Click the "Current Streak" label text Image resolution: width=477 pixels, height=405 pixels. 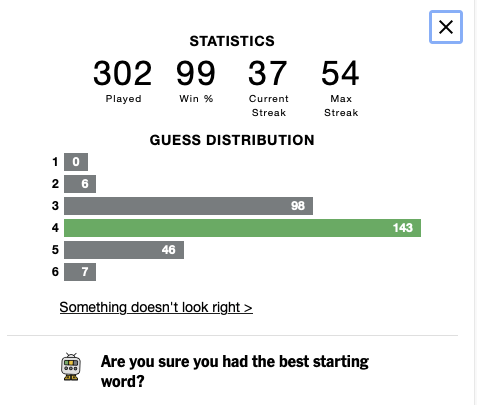point(269,106)
